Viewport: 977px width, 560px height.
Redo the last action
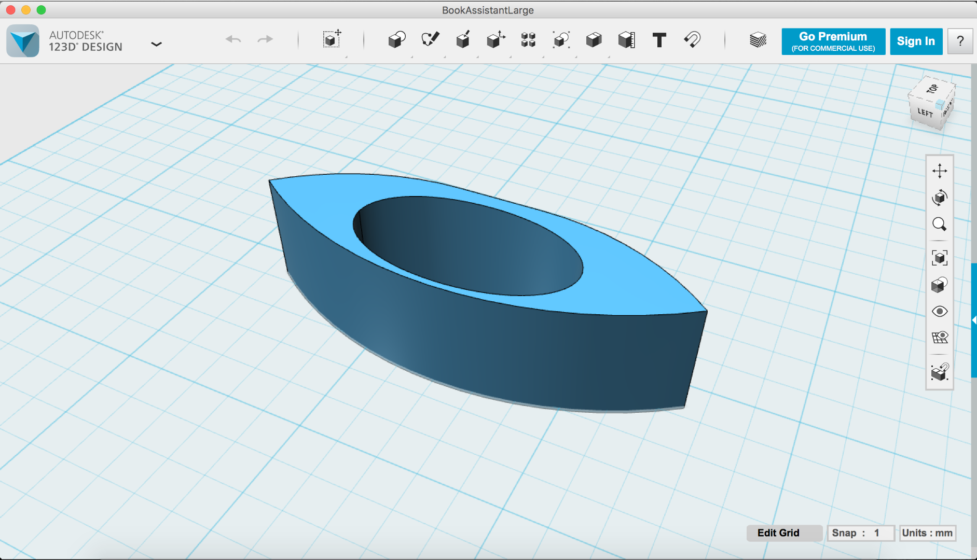(x=265, y=39)
